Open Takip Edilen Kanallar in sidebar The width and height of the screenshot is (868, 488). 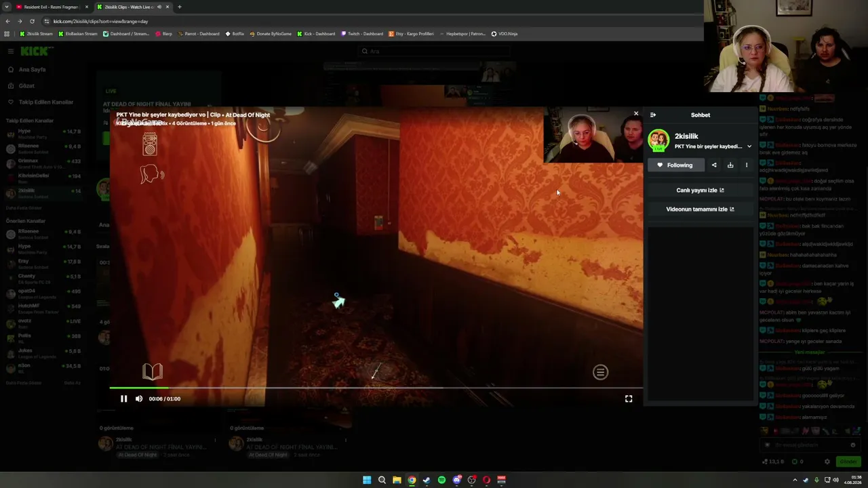[x=41, y=102]
